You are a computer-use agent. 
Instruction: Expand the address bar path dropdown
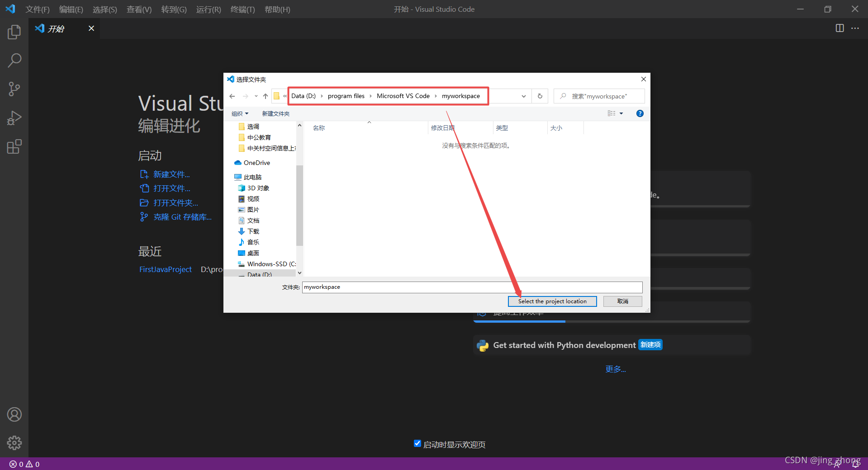[523, 96]
